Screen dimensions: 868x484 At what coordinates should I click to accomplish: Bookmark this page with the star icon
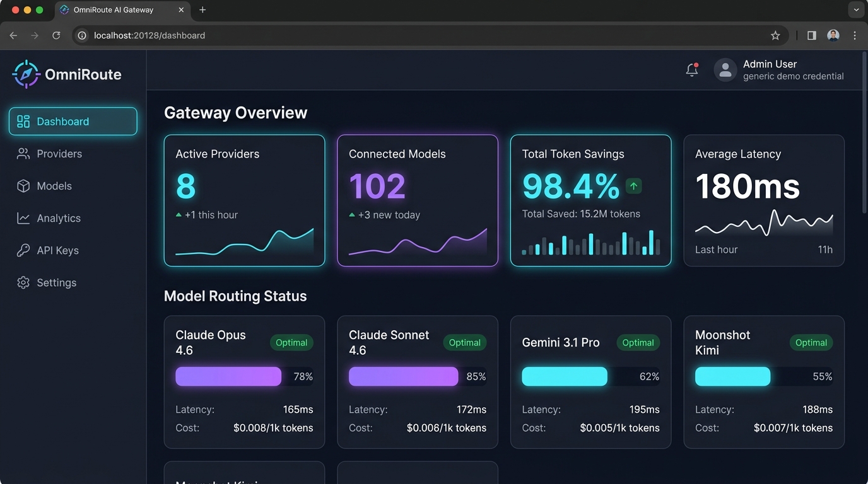pyautogui.click(x=775, y=35)
